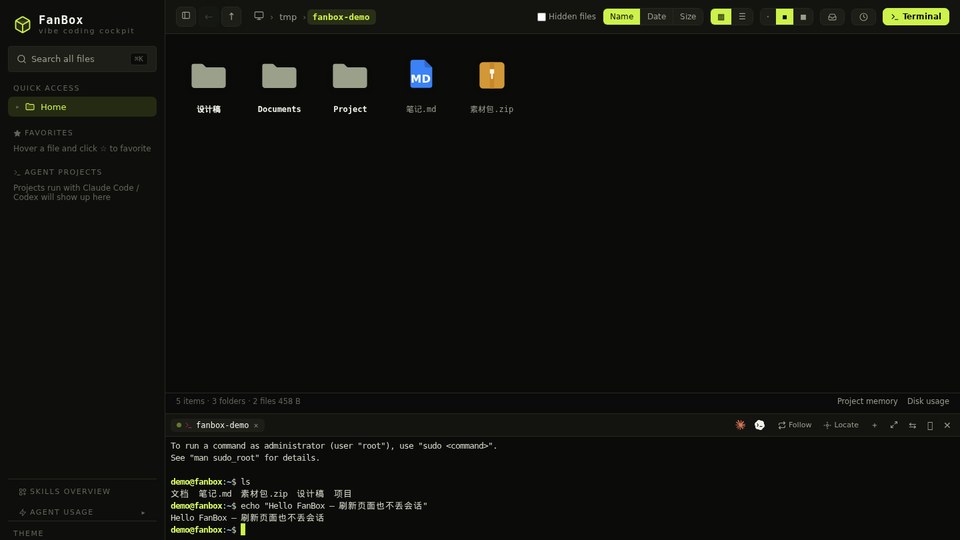Image resolution: width=960 pixels, height=540 pixels.
Task: Click the Terminal button
Action: (x=916, y=17)
